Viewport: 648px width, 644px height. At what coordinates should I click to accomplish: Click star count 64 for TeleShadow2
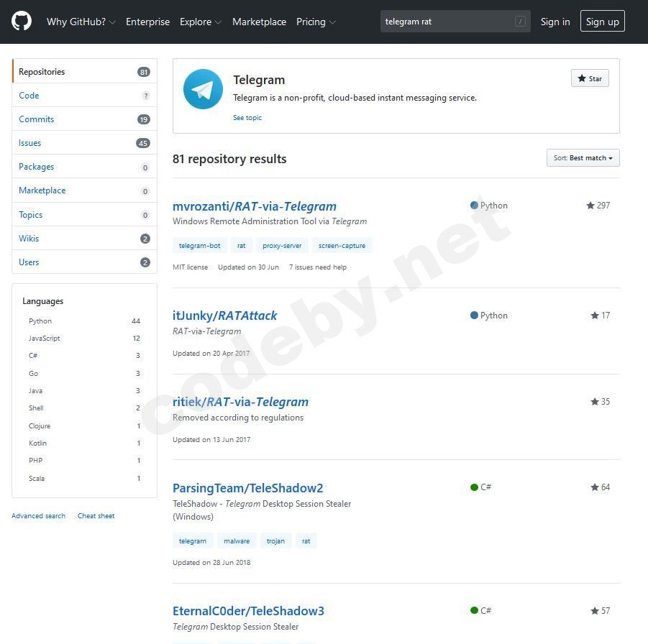[600, 487]
